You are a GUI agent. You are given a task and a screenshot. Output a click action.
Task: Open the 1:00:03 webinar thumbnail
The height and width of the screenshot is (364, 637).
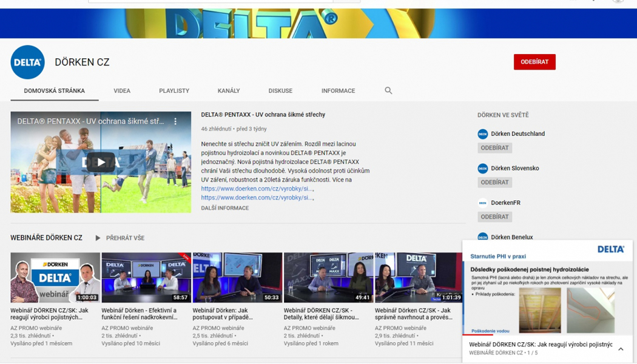pyautogui.click(x=55, y=277)
